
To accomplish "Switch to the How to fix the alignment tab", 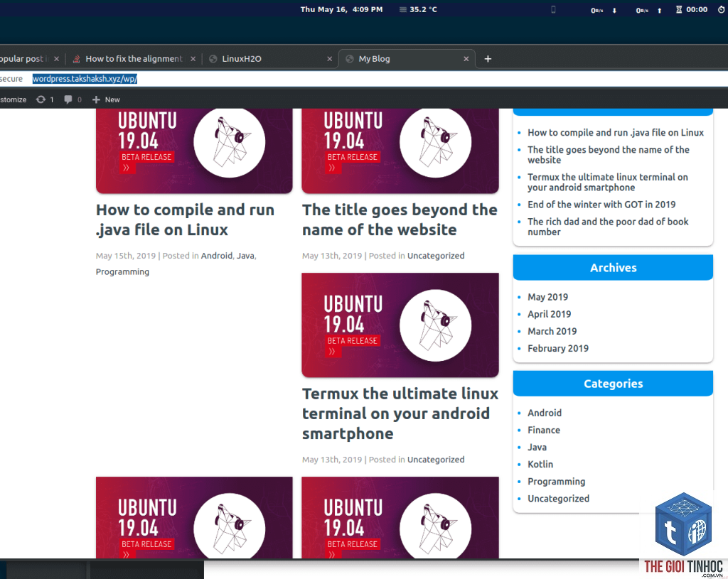I will 134,59.
